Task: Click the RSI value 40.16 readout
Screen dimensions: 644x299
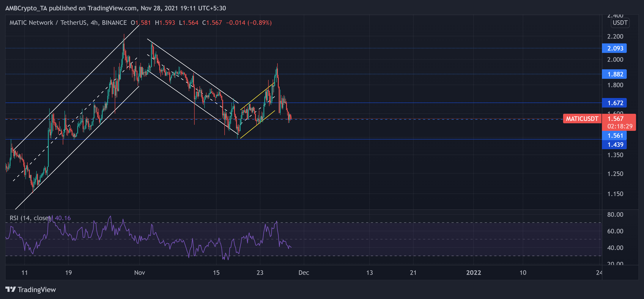Action: pyautogui.click(x=63, y=218)
